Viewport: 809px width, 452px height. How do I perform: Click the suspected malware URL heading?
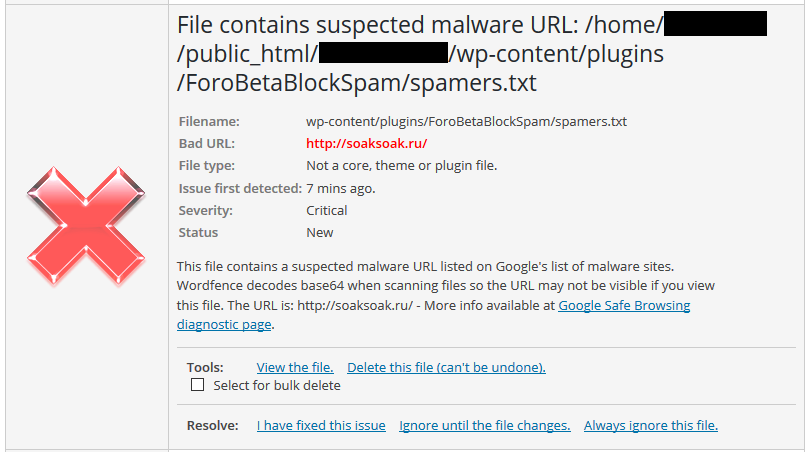472,54
